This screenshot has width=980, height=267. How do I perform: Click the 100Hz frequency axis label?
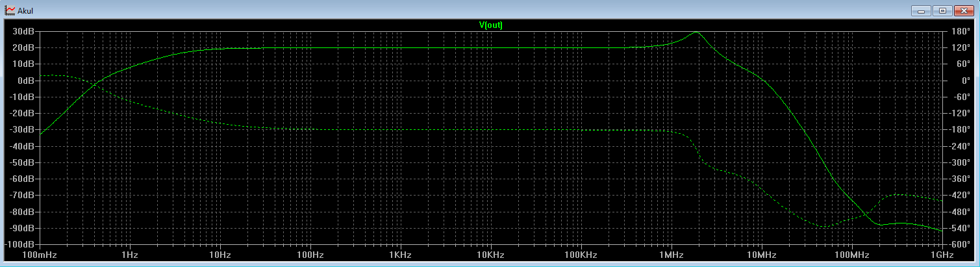pyautogui.click(x=310, y=254)
